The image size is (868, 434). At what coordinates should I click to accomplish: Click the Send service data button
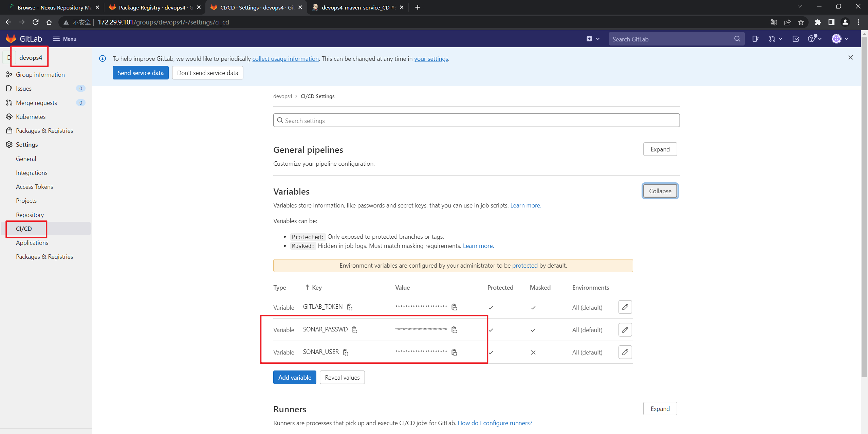coord(141,73)
